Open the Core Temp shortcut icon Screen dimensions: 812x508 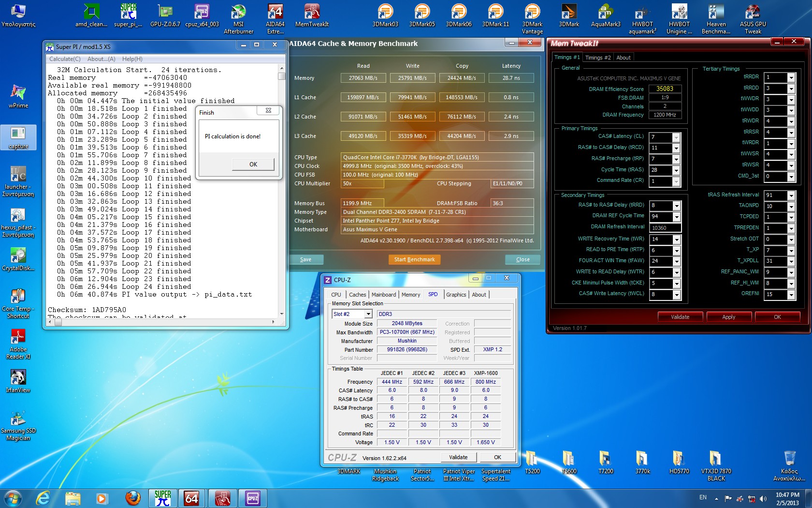[x=18, y=303]
